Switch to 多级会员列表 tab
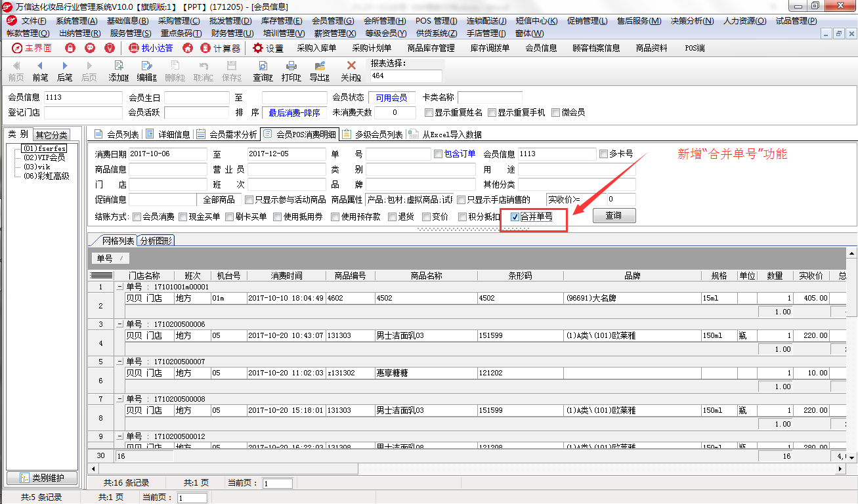 372,135
